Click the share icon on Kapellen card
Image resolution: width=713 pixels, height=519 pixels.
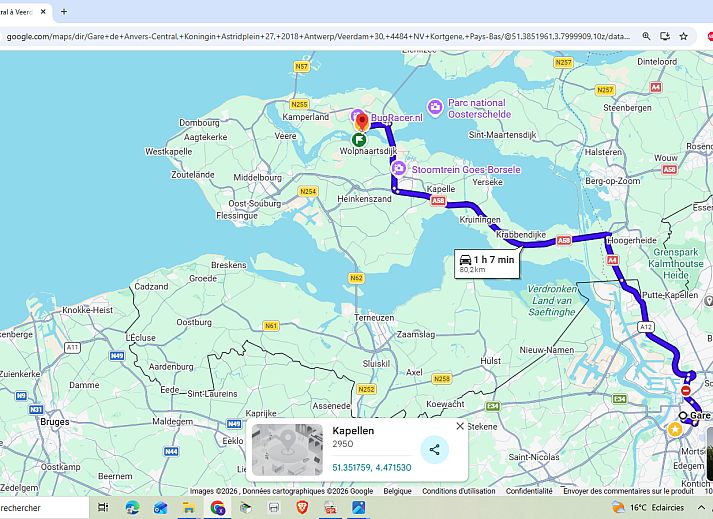click(434, 449)
